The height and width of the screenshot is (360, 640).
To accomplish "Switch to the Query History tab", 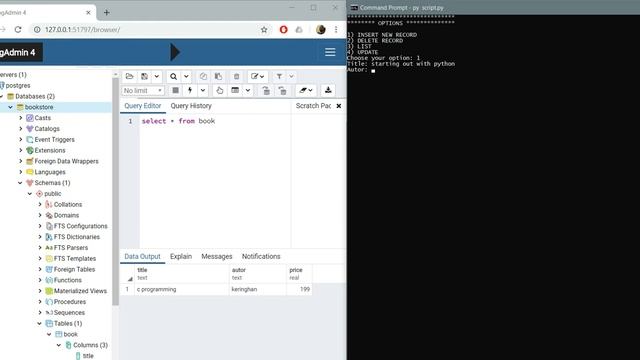I will 191,106.
